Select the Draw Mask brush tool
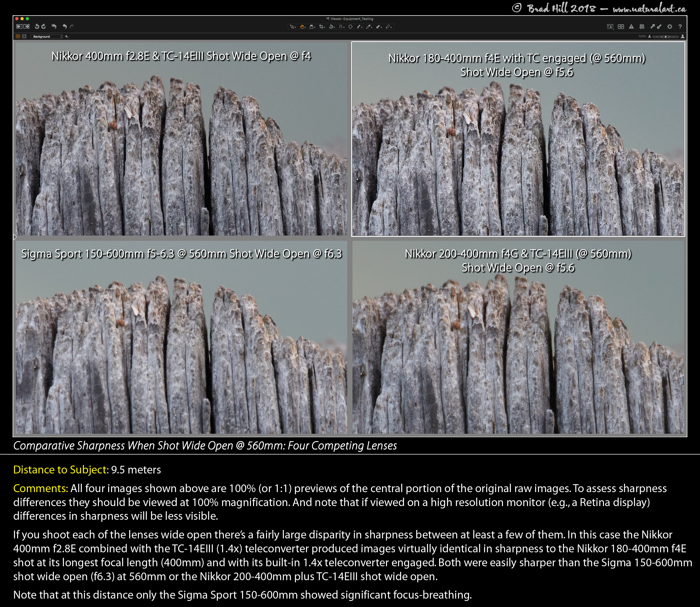 point(359,27)
